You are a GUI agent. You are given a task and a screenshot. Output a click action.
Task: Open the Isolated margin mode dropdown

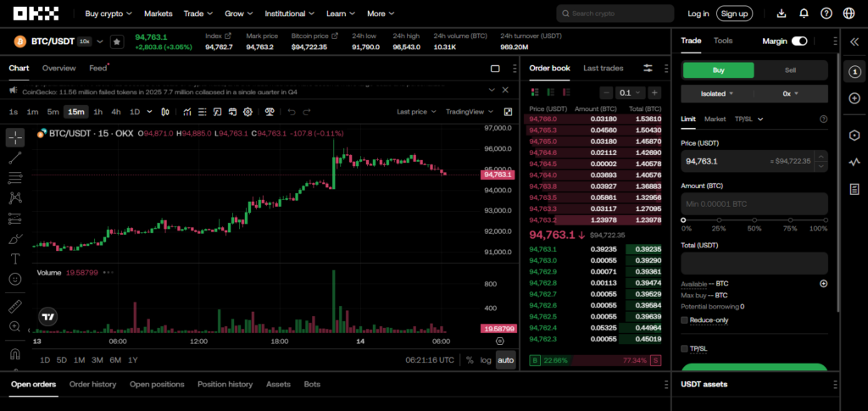717,93
